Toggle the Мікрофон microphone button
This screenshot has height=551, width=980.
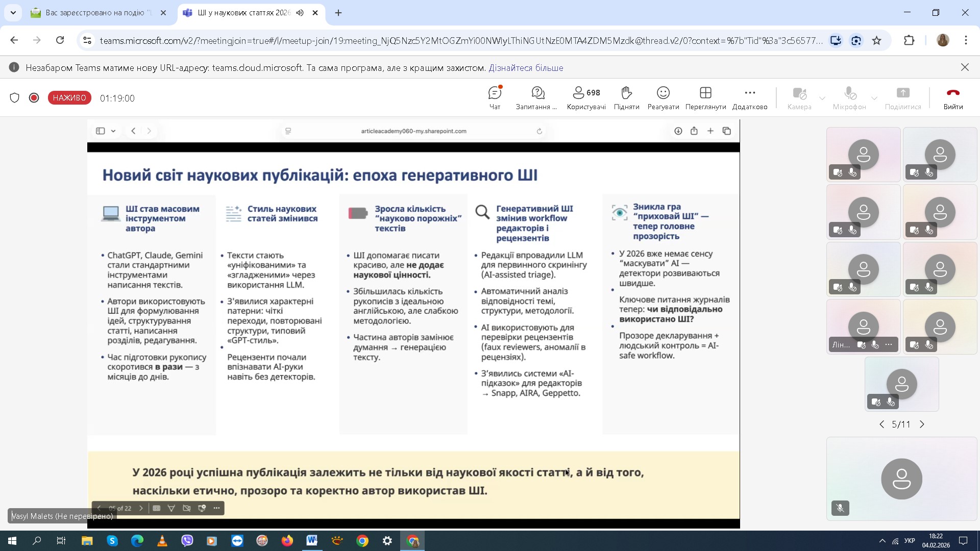849,93
